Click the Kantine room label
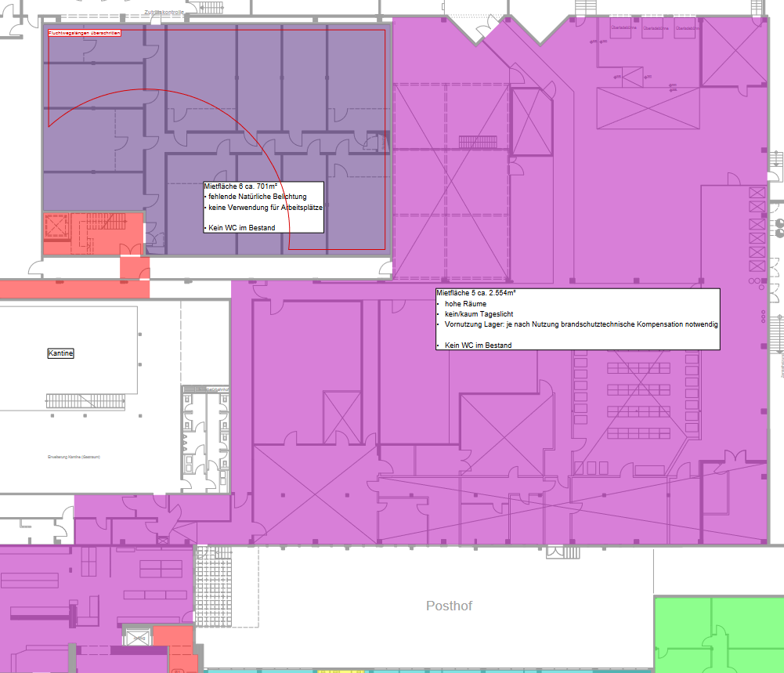 pos(60,353)
